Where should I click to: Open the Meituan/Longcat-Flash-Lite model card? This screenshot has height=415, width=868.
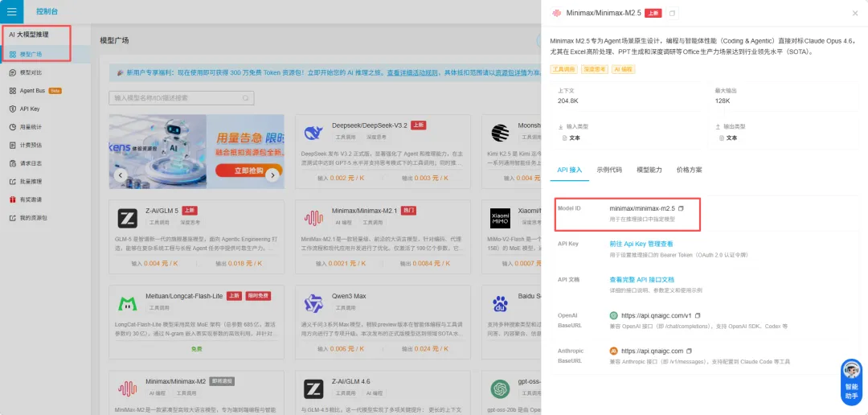pos(197,322)
